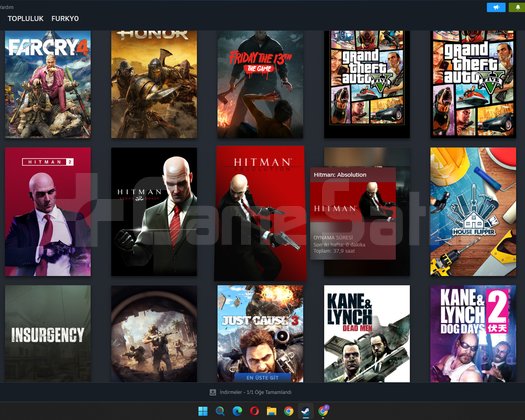Click the green notifications bell button
This screenshot has height=420, width=525.
[517, 7]
